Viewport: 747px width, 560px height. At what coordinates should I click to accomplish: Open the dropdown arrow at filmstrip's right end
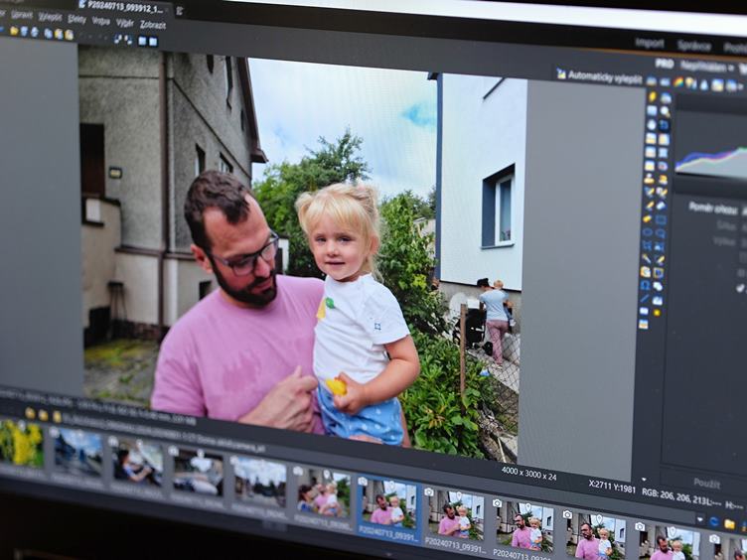pos(700,519)
